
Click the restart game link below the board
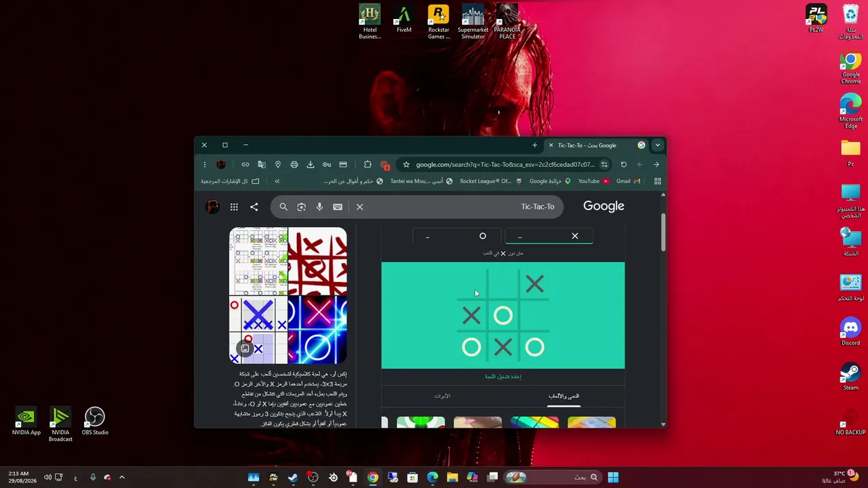click(503, 376)
